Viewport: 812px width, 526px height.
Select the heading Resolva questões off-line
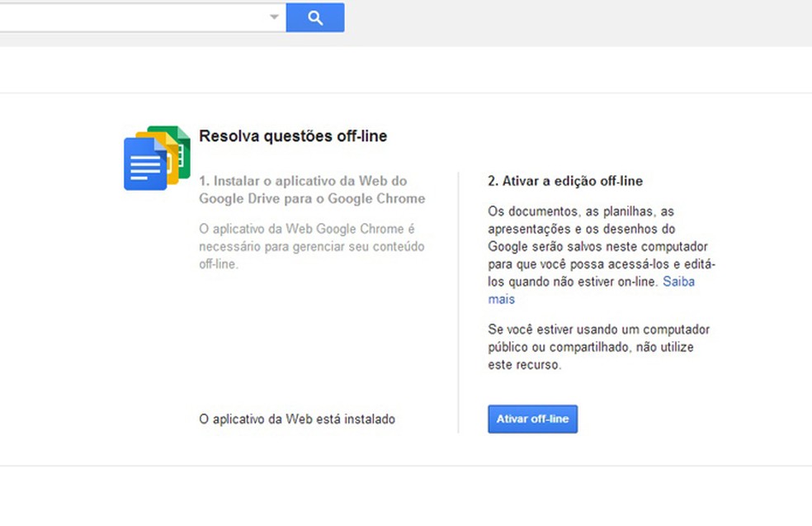[x=292, y=135]
